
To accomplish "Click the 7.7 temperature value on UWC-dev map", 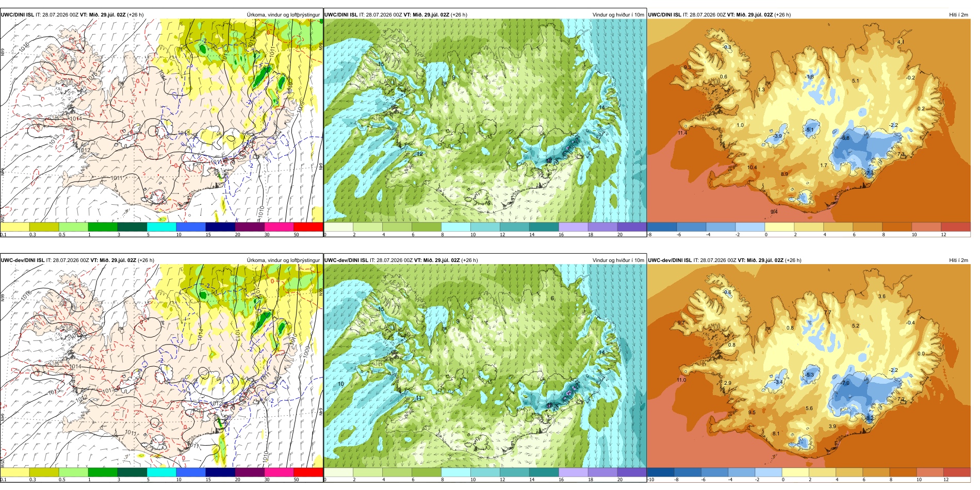I will pyautogui.click(x=828, y=313).
